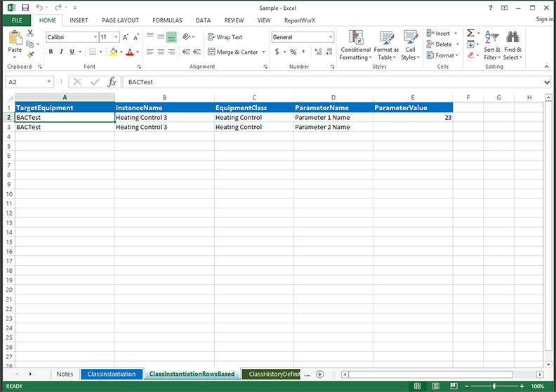This screenshot has height=392, width=556.
Task: Save the workbook using the toolbar icon
Action: pos(25,6)
